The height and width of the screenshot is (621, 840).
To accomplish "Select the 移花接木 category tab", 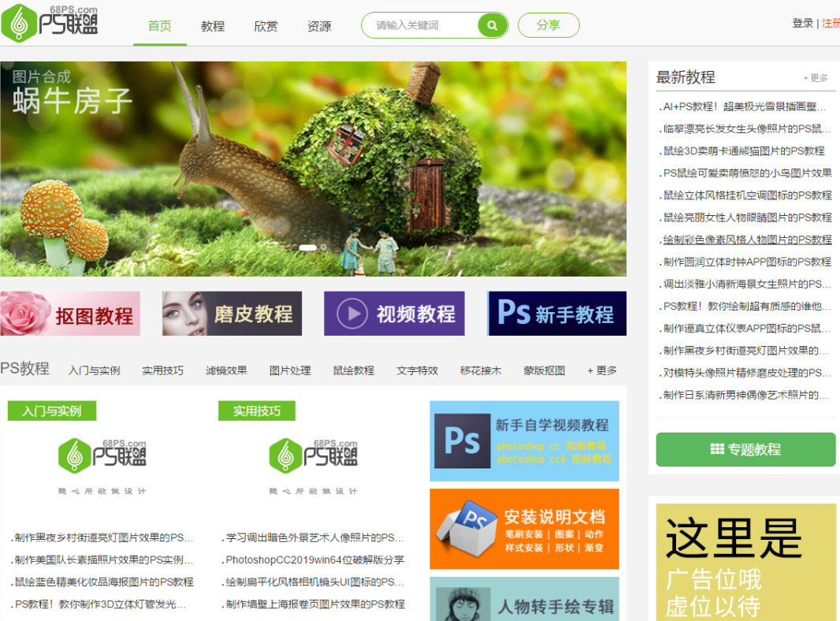I will [481, 370].
